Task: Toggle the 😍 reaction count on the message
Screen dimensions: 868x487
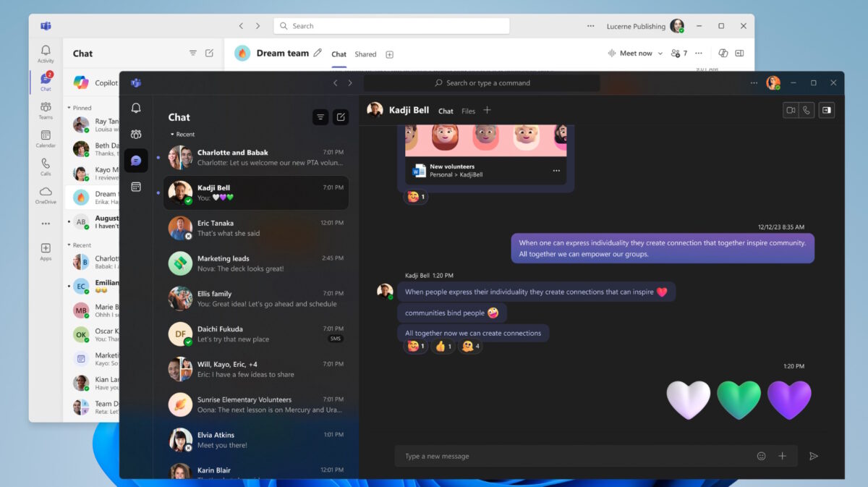Action: [x=416, y=346]
